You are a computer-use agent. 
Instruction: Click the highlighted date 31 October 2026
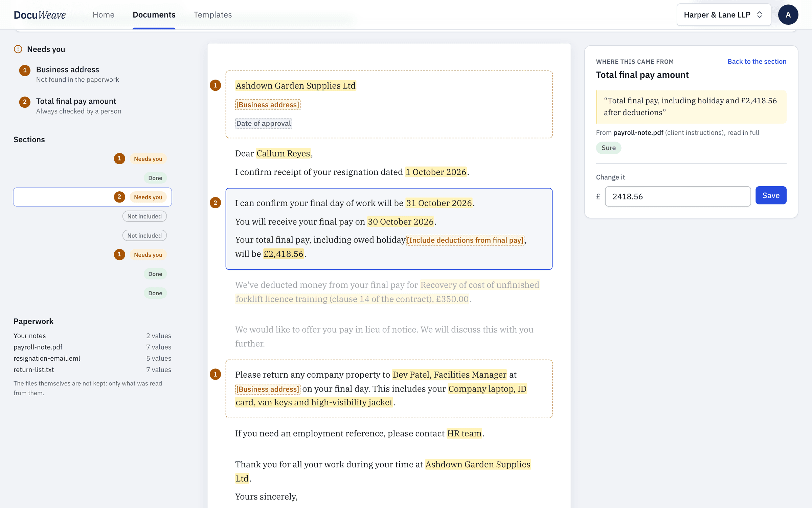(x=439, y=203)
